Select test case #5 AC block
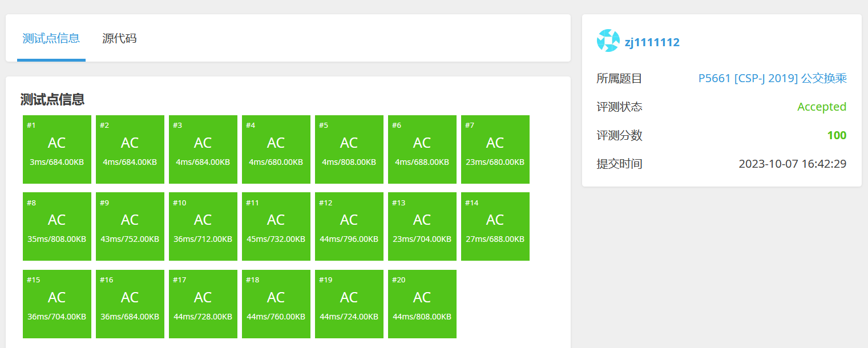Viewport: 868px width, 348px height. (349, 149)
